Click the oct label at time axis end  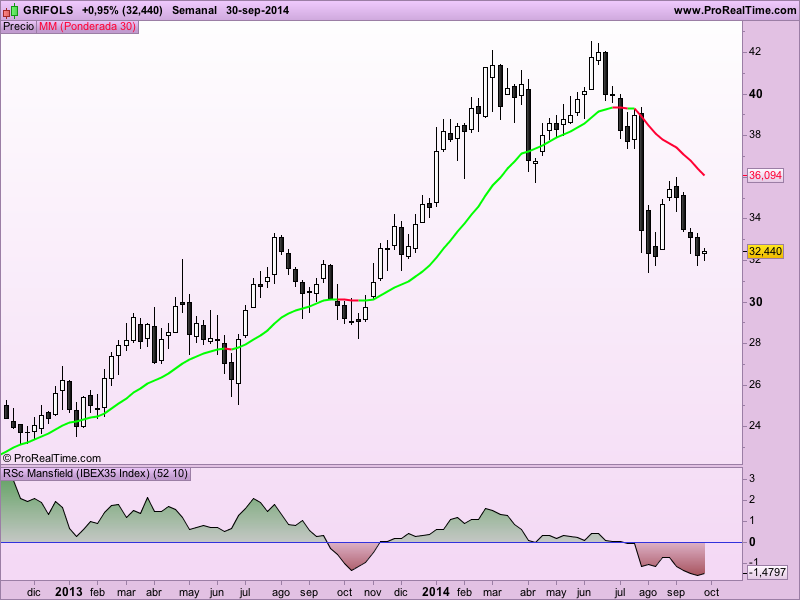click(x=711, y=592)
